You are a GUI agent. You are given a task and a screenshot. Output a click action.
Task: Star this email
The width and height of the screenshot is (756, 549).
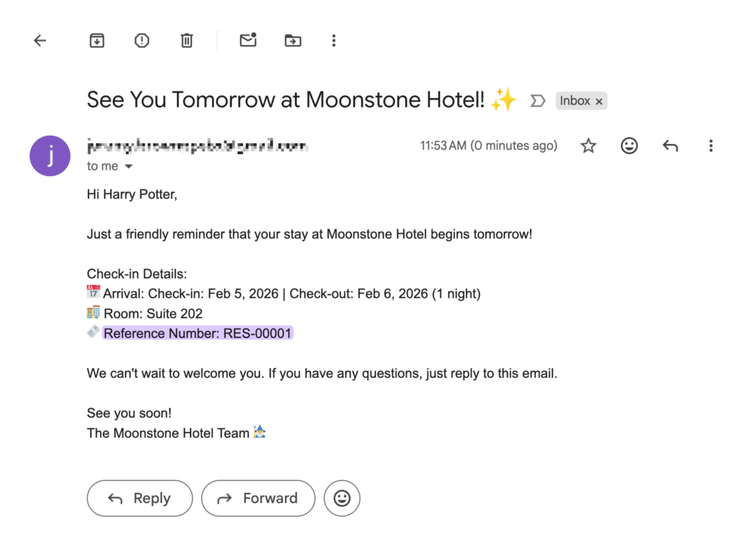[x=588, y=145]
